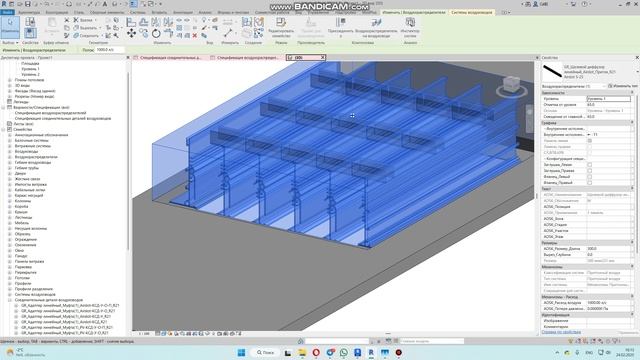
Task: Select the Copy tool in Modify panel
Action: [x=144, y=33]
